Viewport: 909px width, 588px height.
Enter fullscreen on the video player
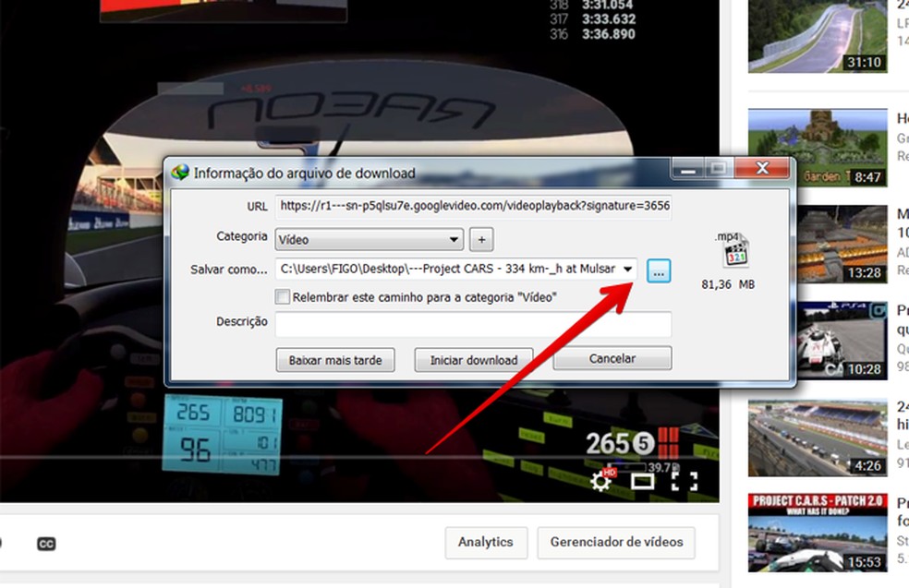coord(685,482)
